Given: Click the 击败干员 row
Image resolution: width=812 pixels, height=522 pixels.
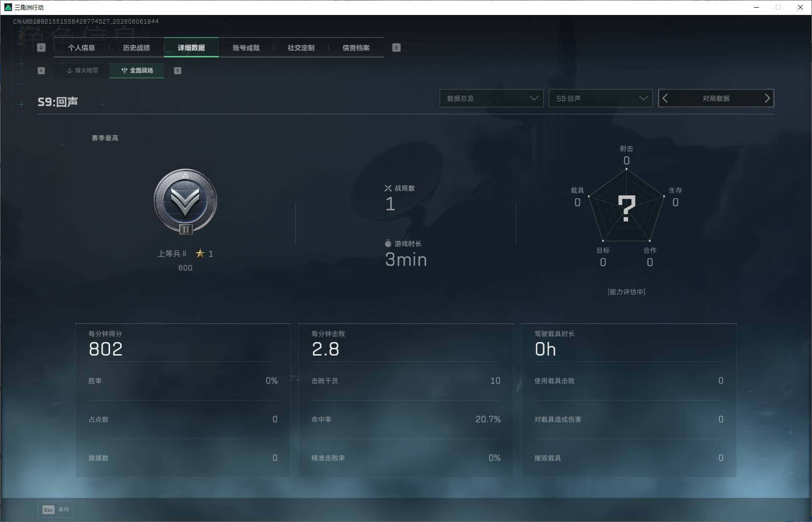Looking at the screenshot, I should coord(406,381).
